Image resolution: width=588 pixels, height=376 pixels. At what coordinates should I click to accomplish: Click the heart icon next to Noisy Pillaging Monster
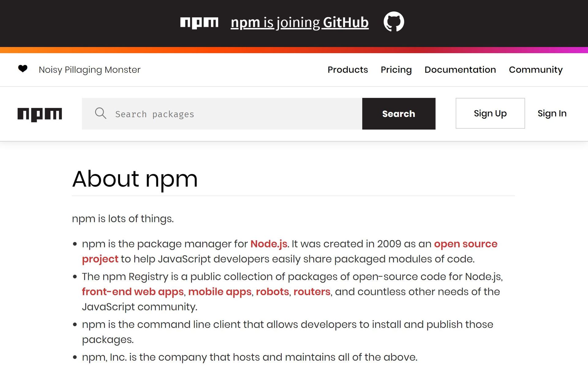23,70
